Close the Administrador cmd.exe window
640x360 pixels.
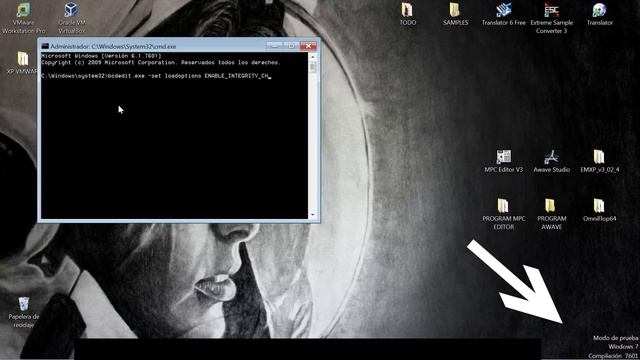pyautogui.click(x=309, y=46)
